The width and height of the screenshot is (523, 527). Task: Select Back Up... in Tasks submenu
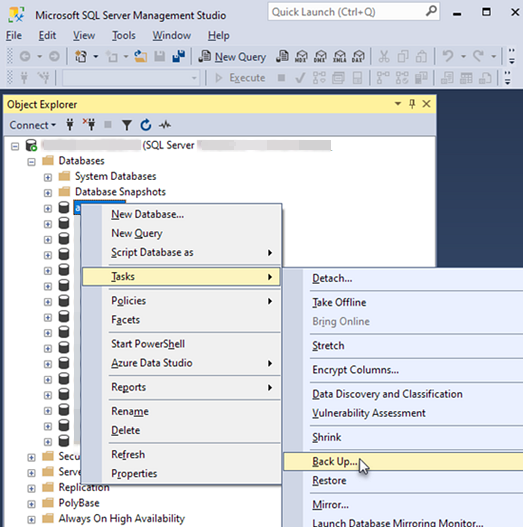403,461
